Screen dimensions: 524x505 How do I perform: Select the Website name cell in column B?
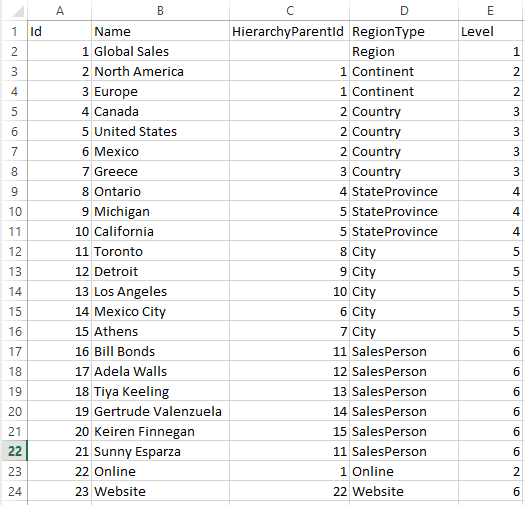(160, 491)
